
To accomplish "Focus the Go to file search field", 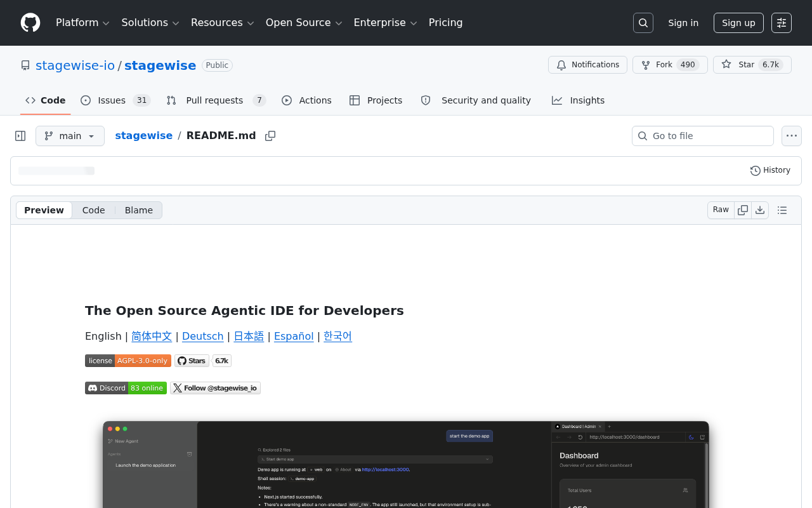I will [703, 136].
